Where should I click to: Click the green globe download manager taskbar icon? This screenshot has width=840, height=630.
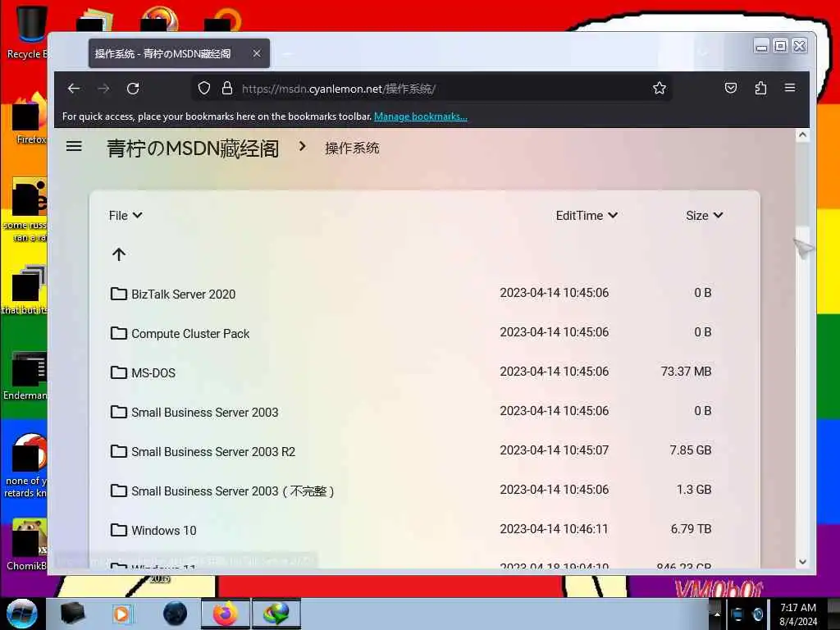click(x=276, y=614)
